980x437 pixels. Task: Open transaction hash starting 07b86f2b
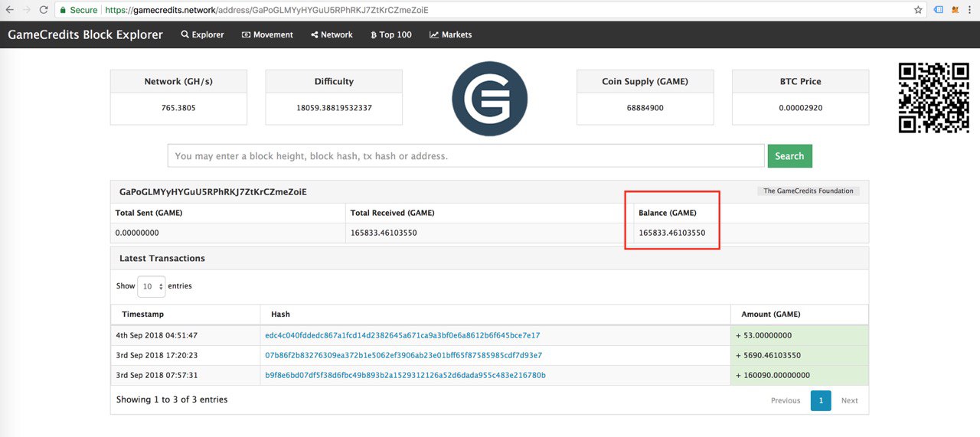pyautogui.click(x=403, y=355)
